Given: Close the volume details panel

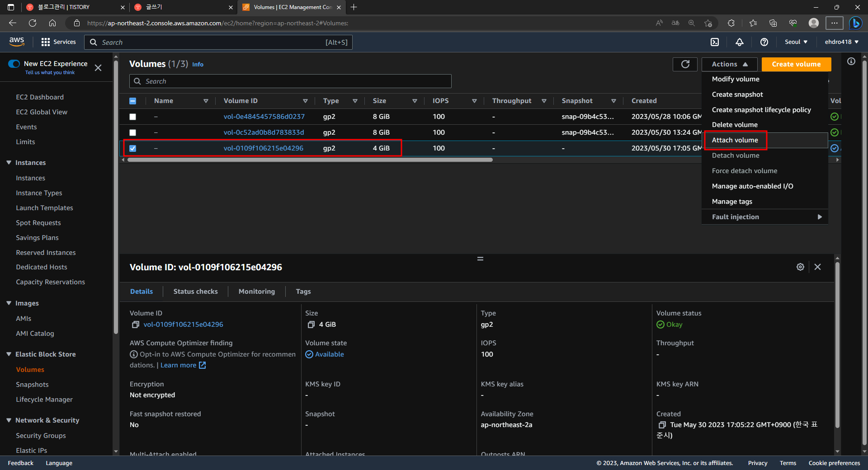Looking at the screenshot, I should coord(817,267).
